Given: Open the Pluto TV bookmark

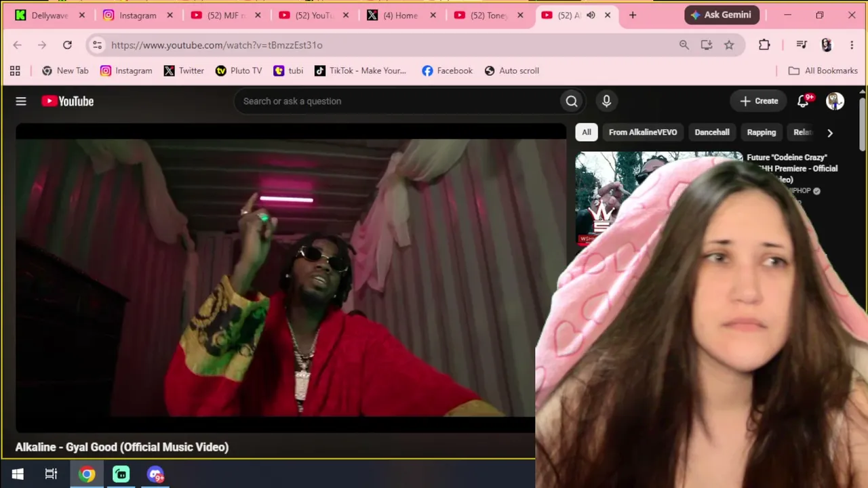Looking at the screenshot, I should (239, 70).
